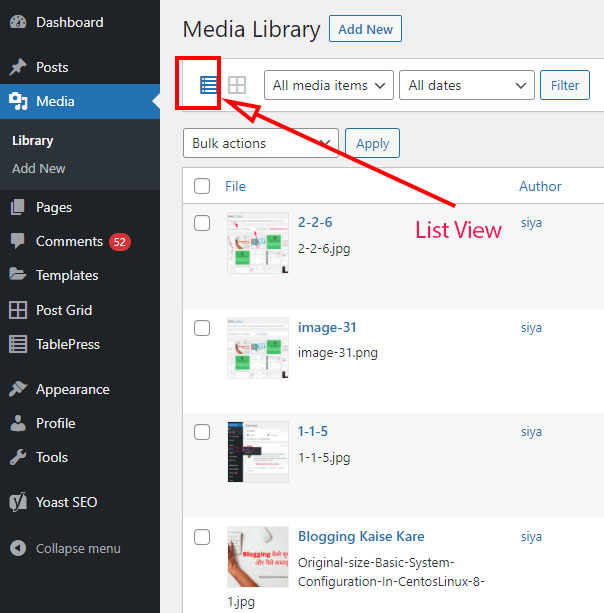Click the 1-1-5 thumbnail
604x613 pixels.
[x=258, y=452]
